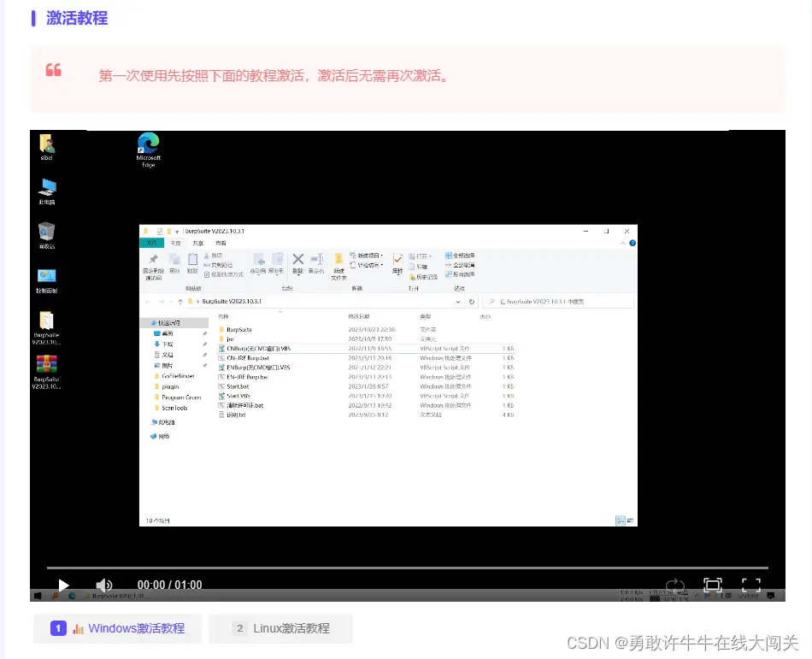The height and width of the screenshot is (659, 812).
Task: Click Pin to Quick access in the ribbon
Action: coord(153,267)
